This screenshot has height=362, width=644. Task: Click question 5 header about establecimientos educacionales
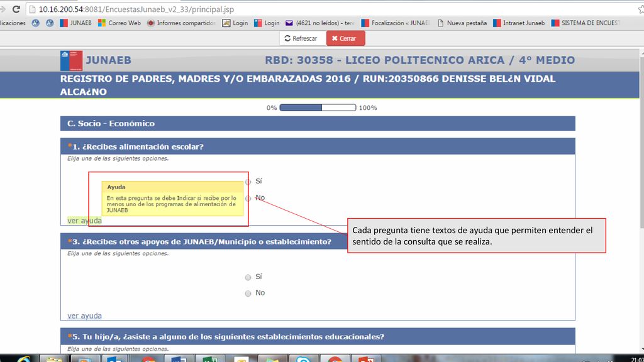[x=318, y=337]
